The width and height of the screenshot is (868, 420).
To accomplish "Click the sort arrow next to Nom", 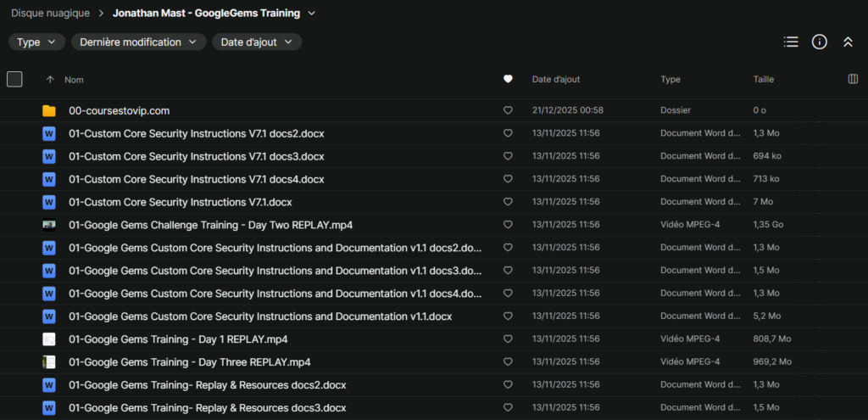I will (50, 79).
